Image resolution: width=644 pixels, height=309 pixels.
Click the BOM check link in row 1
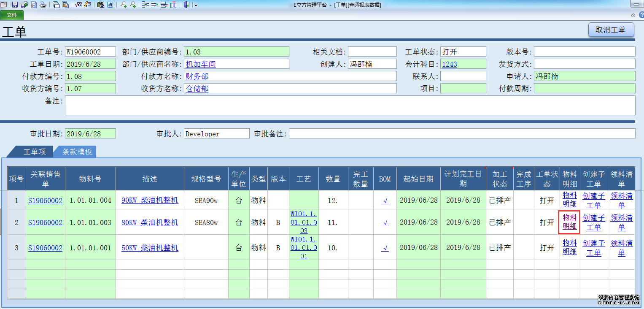(x=385, y=201)
